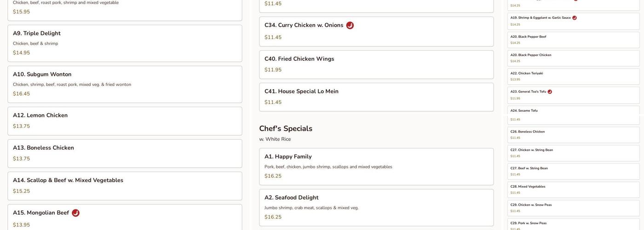
Task: Select C27. Chicken w. String Bean
Action: click(573, 153)
